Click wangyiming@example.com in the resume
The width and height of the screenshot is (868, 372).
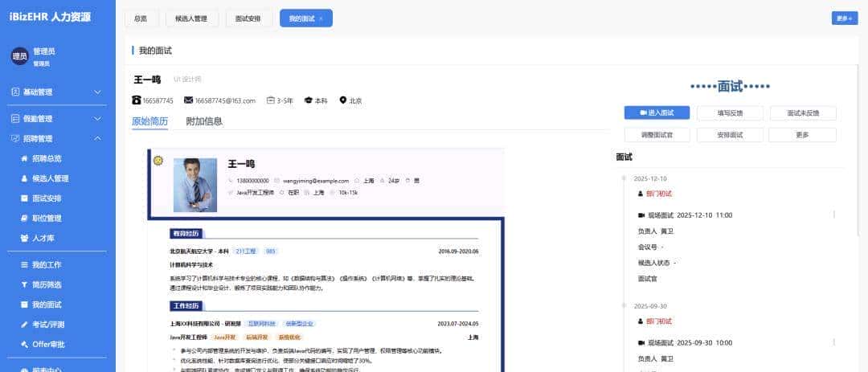(316, 181)
